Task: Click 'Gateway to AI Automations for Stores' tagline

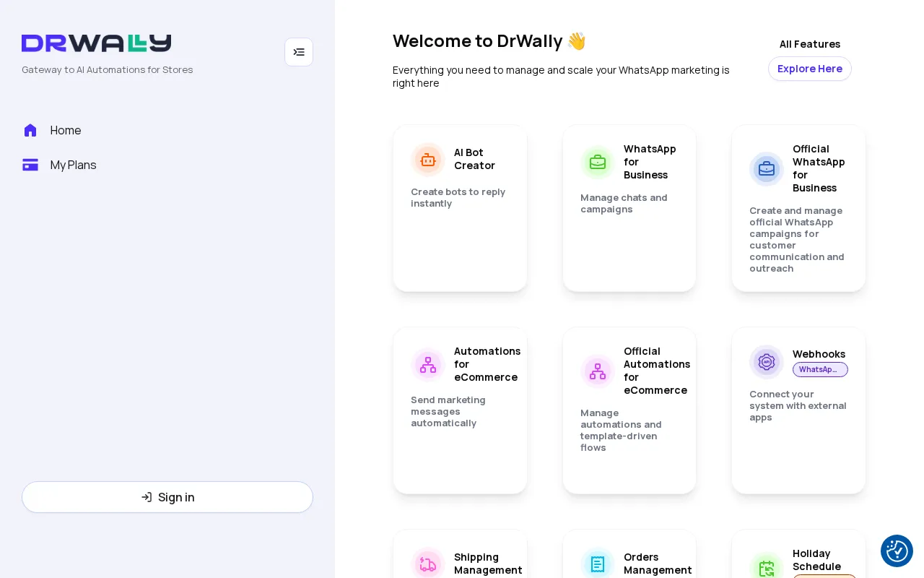Action: tap(108, 70)
